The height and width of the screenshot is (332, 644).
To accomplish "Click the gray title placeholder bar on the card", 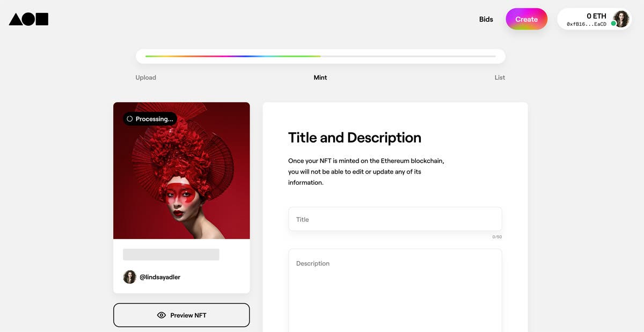I will [171, 255].
